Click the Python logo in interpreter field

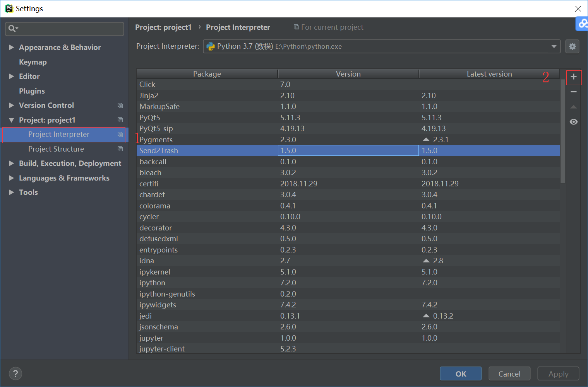tap(211, 46)
